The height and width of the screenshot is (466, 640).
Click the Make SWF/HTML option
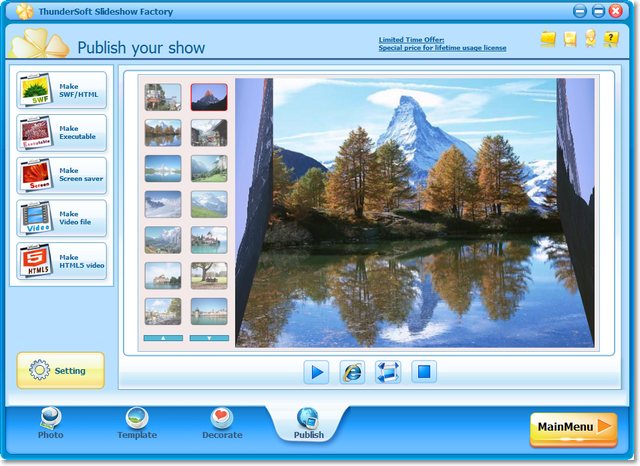[61, 90]
